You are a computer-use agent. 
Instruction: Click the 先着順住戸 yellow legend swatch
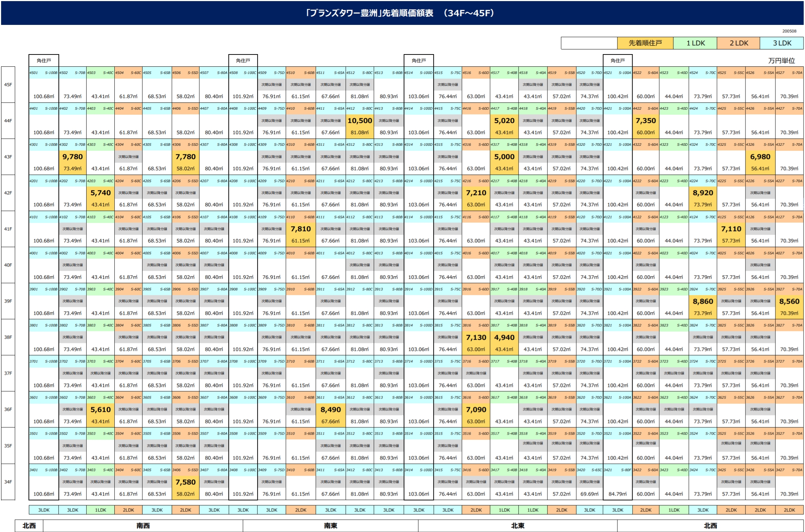click(645, 43)
